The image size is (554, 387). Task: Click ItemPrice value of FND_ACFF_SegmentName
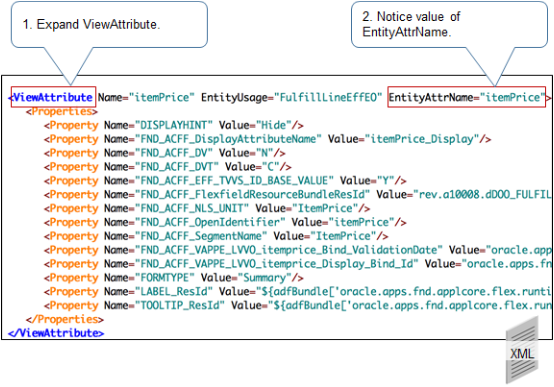click(x=343, y=236)
